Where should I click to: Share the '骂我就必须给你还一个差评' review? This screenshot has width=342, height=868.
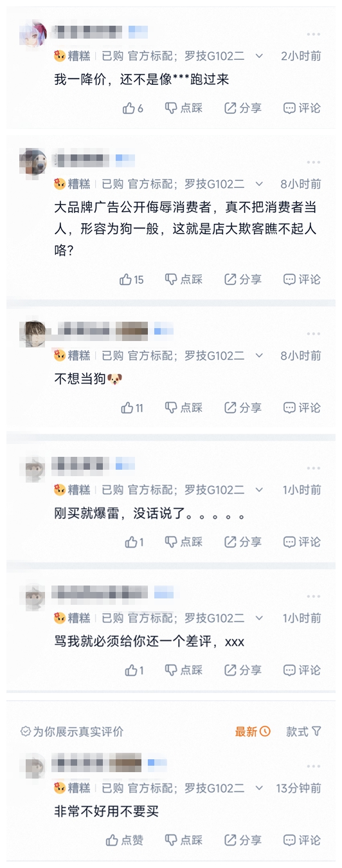tap(243, 670)
